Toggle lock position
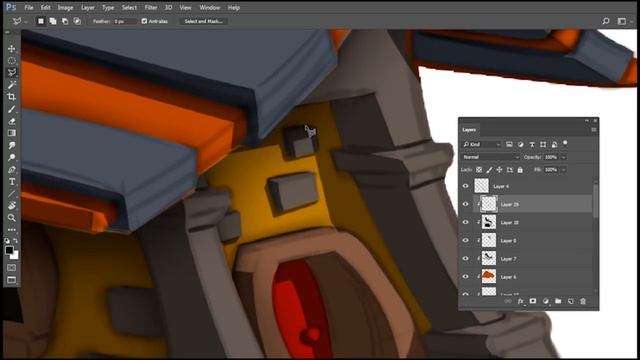Viewport: 640px width, 360px height. point(500,170)
